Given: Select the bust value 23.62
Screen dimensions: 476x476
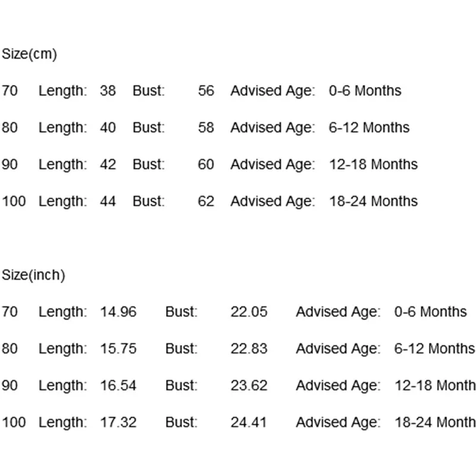Looking at the screenshot, I should point(249,386).
